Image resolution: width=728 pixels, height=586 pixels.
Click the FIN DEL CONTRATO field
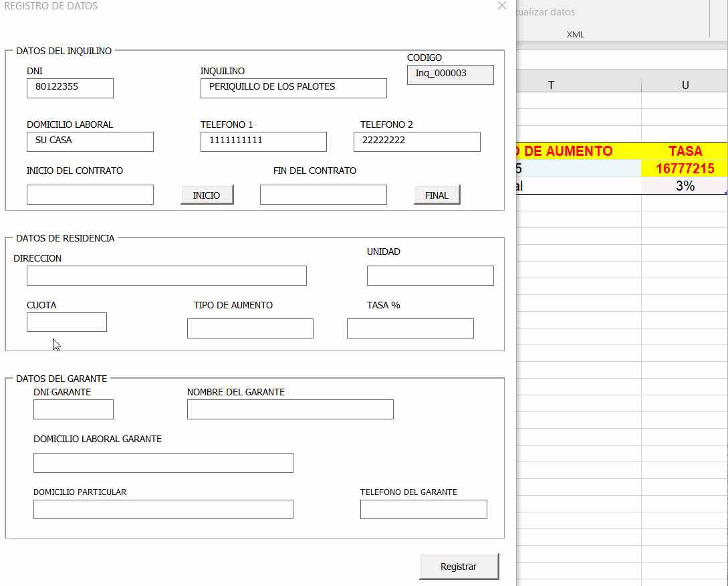(x=323, y=195)
